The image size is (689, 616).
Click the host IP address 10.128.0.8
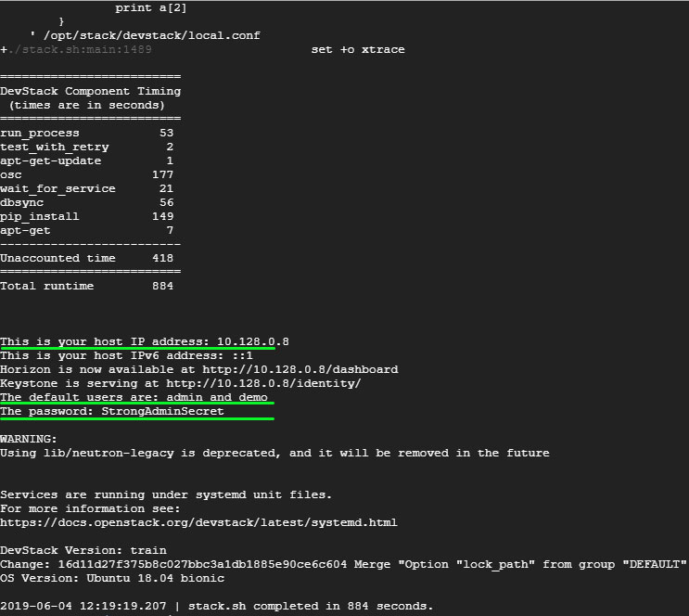tap(253, 341)
